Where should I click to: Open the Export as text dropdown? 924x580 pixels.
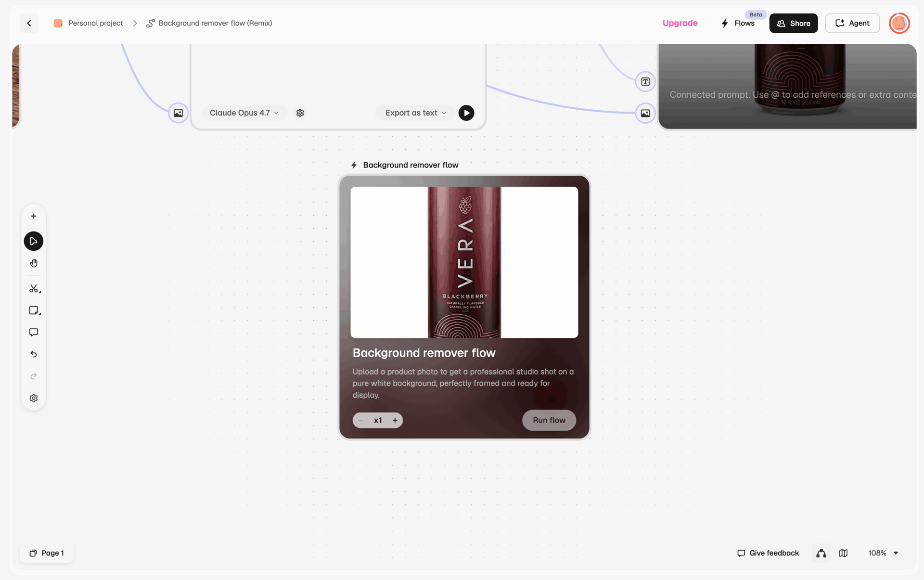pyautogui.click(x=416, y=113)
